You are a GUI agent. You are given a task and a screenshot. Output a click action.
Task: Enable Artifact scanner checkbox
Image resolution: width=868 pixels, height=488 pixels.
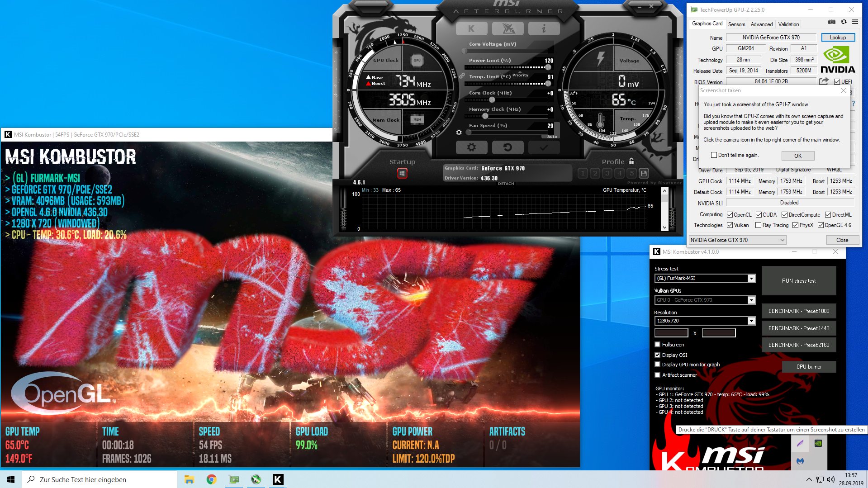tap(658, 375)
